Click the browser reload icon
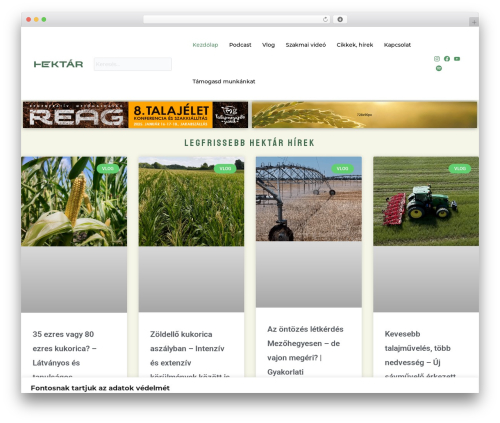Screen dimensions: 500x423 point(325,20)
